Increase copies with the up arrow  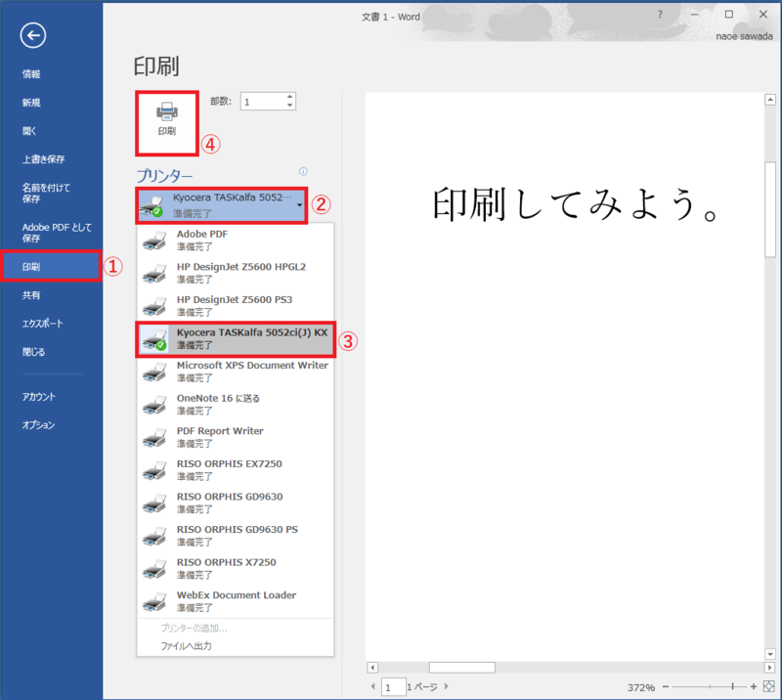pyautogui.click(x=289, y=97)
